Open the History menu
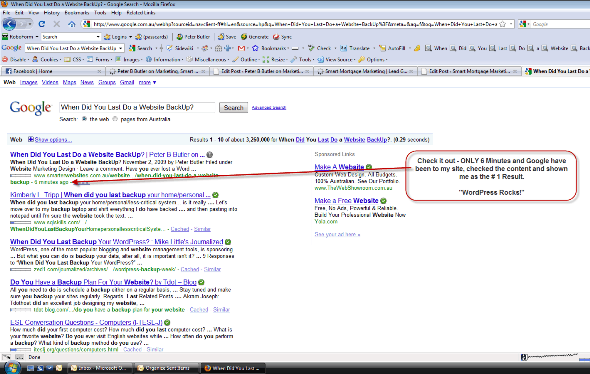This screenshot has width=590, height=374. tap(52, 13)
